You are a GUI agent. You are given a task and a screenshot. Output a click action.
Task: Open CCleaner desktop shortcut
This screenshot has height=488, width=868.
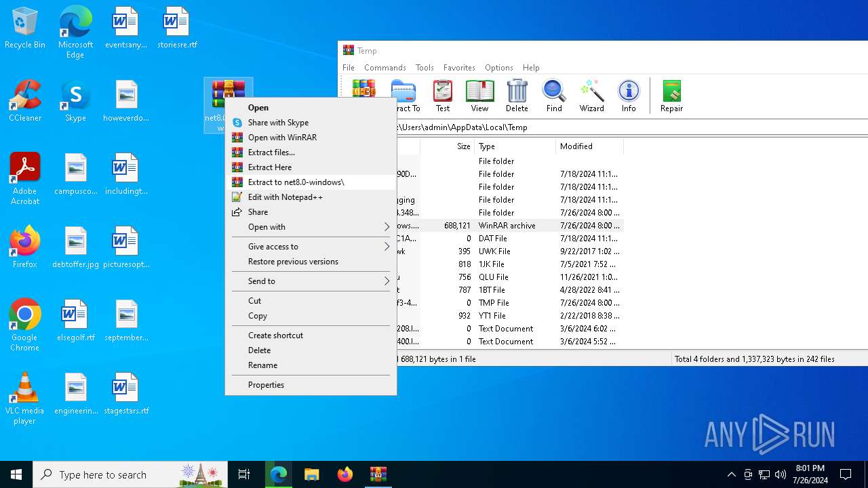[x=25, y=101]
